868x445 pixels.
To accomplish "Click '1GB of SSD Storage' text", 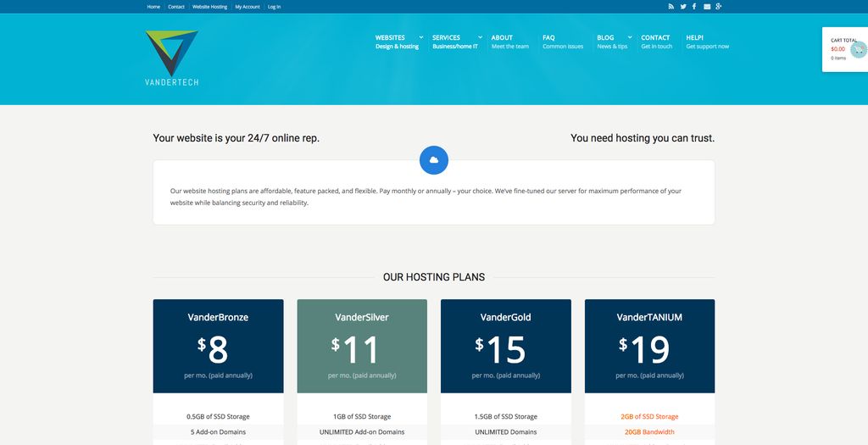I will pos(362,417).
